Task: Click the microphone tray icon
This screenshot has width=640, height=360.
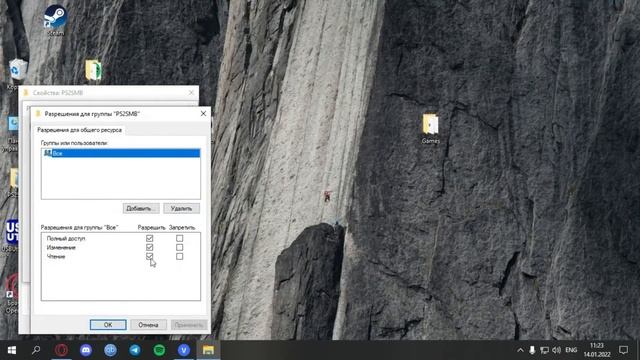Action: point(532,350)
